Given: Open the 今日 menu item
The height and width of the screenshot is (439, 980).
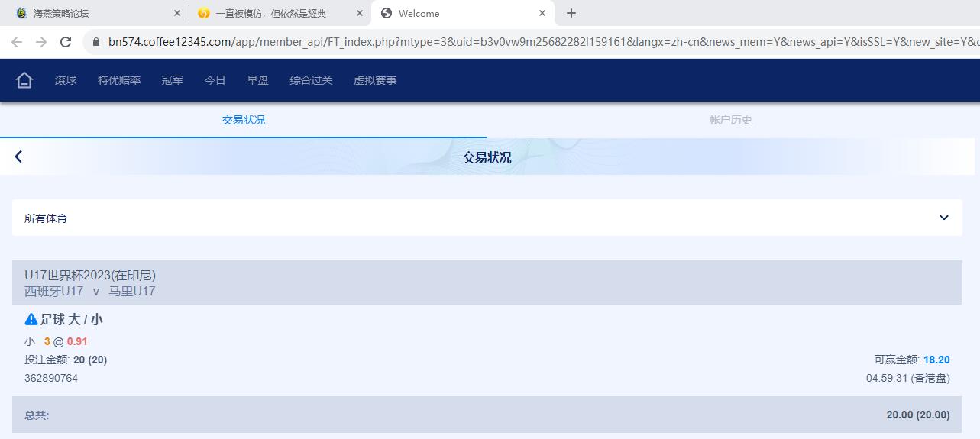Looking at the screenshot, I should (215, 80).
